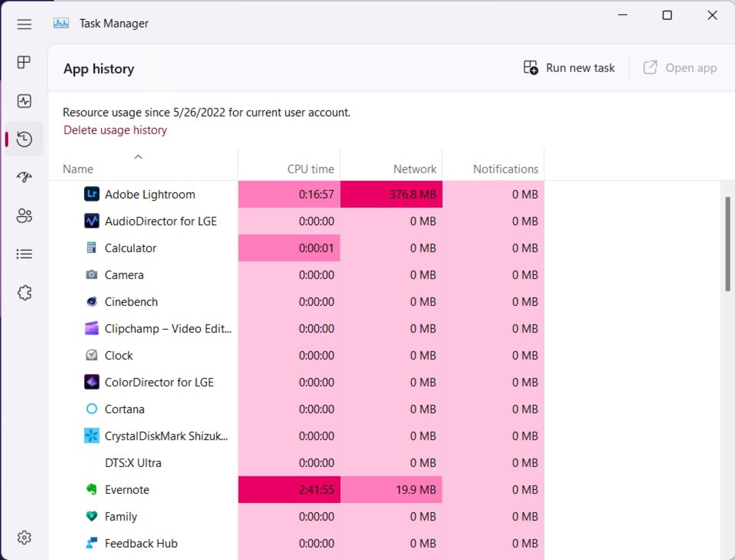Image resolution: width=735 pixels, height=560 pixels.
Task: View the Users panel
Action: point(24,216)
